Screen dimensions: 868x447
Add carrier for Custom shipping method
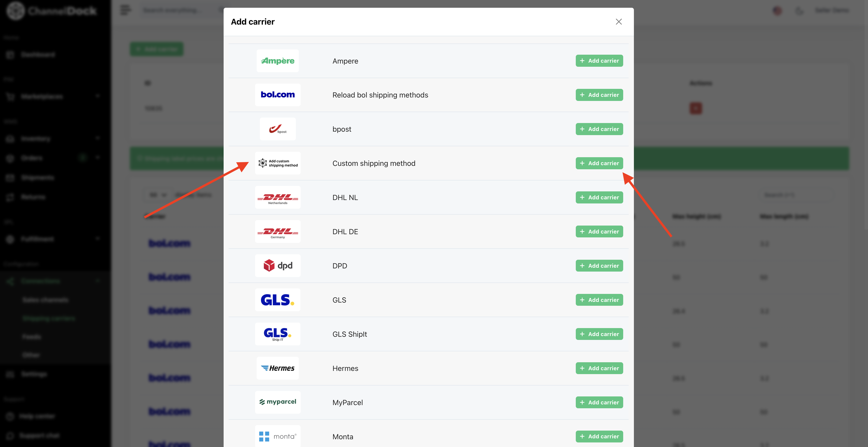click(x=599, y=163)
